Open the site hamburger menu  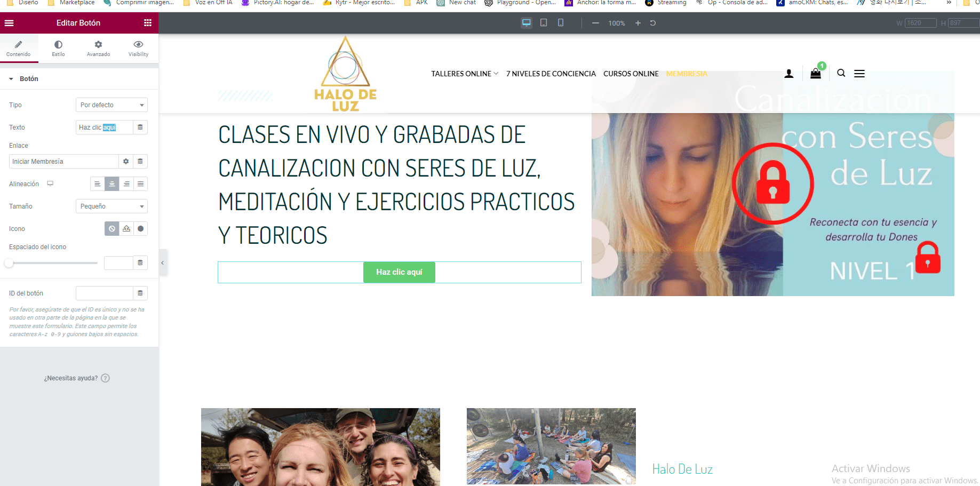click(859, 74)
